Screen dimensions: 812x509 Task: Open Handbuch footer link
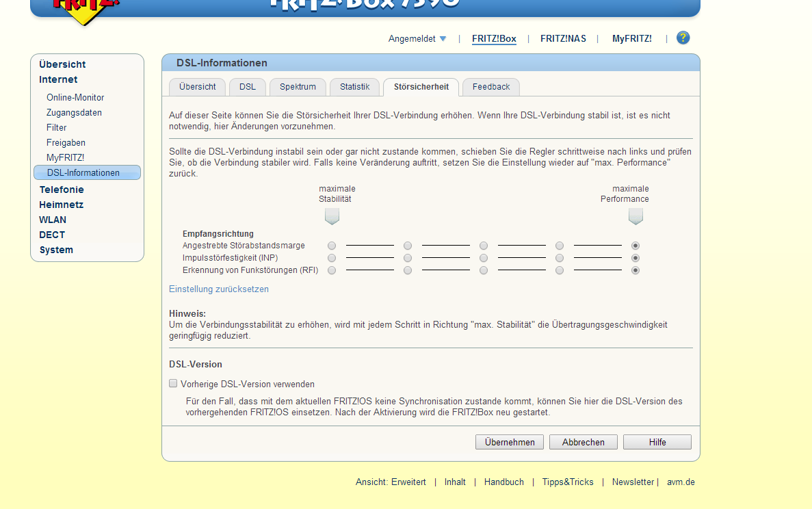(x=504, y=482)
